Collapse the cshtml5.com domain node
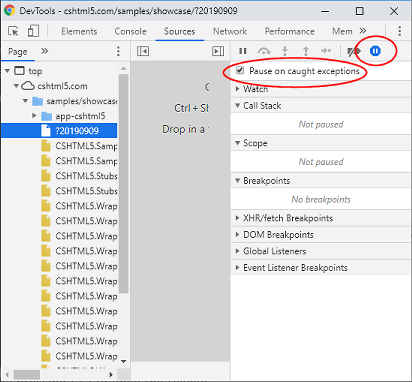The image size is (412, 382). (x=16, y=86)
